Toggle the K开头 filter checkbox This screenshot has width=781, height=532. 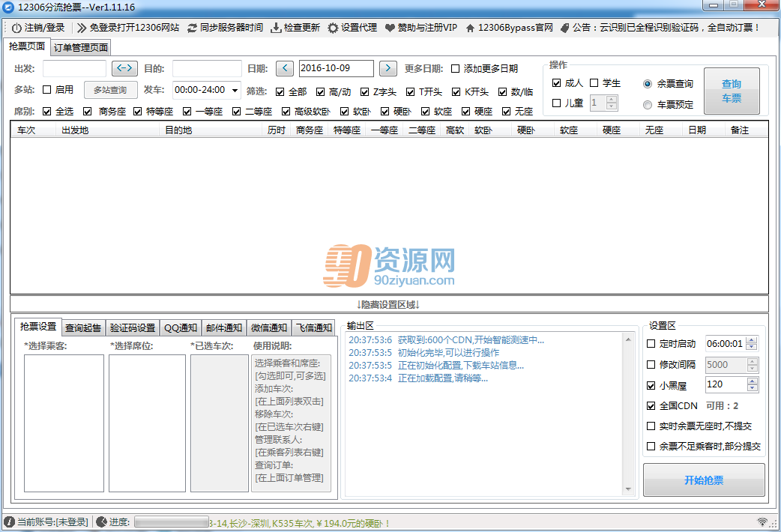click(x=456, y=91)
